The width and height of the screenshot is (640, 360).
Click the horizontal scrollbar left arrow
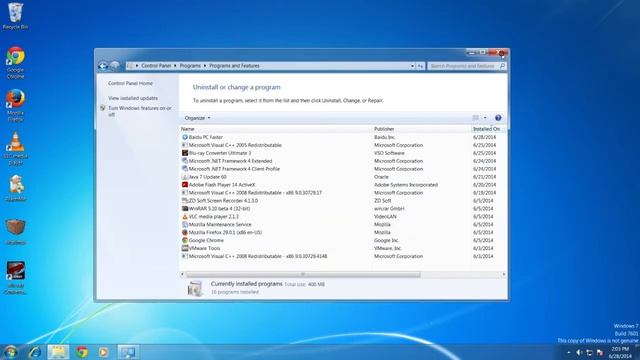182,275
